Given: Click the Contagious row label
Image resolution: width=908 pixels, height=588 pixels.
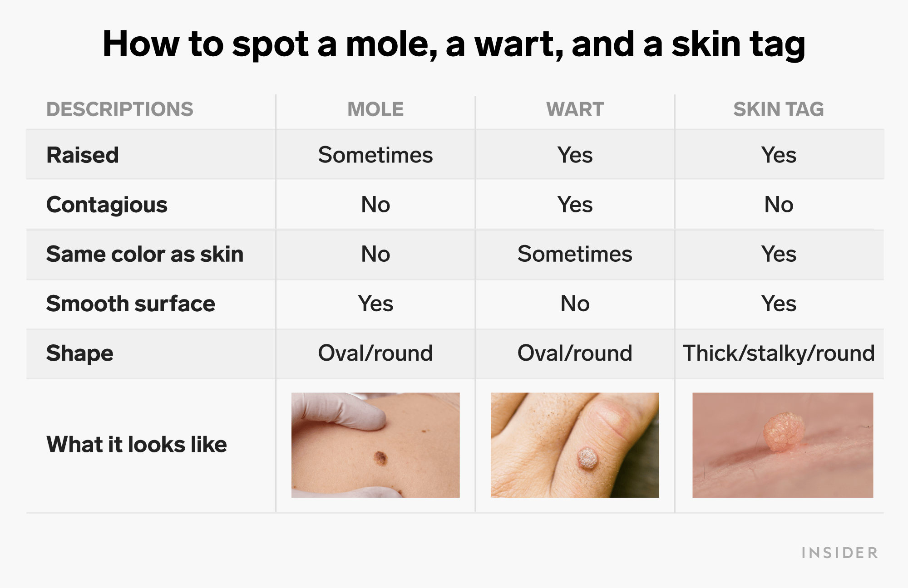Looking at the screenshot, I should tap(107, 205).
